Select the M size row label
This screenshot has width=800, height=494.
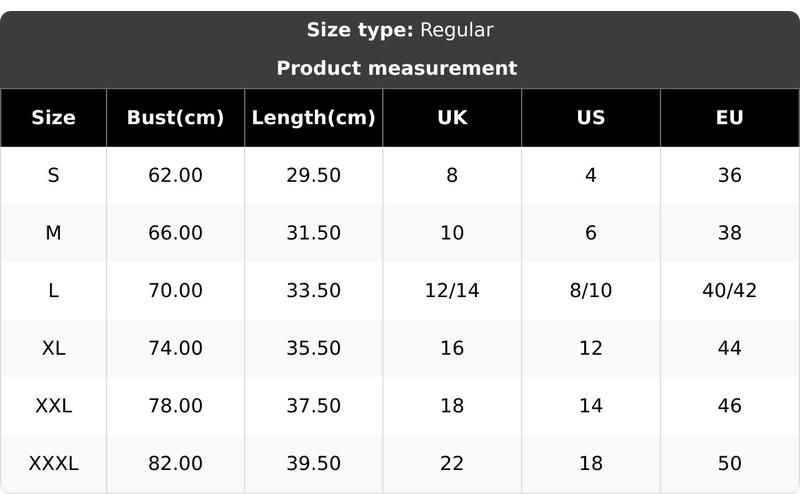53,233
